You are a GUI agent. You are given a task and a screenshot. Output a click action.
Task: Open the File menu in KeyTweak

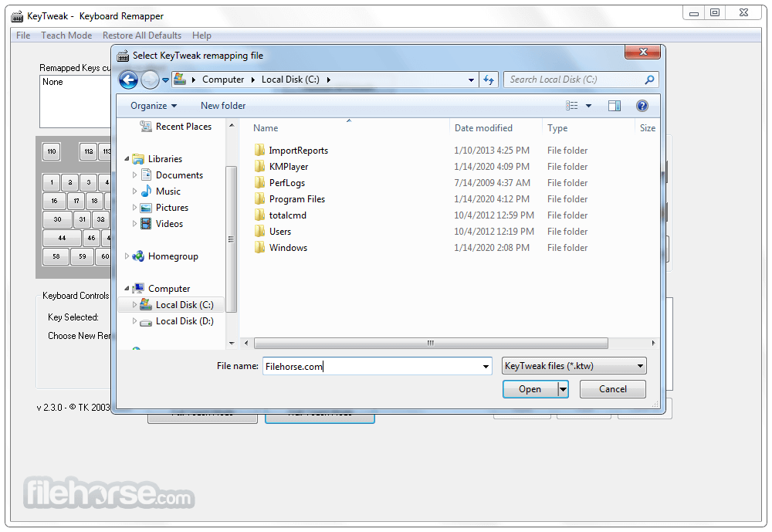23,36
